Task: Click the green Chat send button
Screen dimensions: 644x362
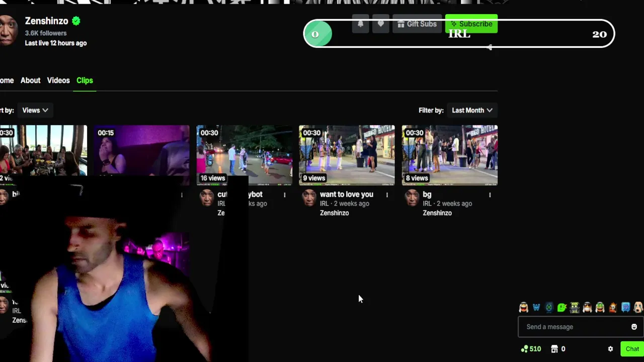Action: pyautogui.click(x=632, y=349)
